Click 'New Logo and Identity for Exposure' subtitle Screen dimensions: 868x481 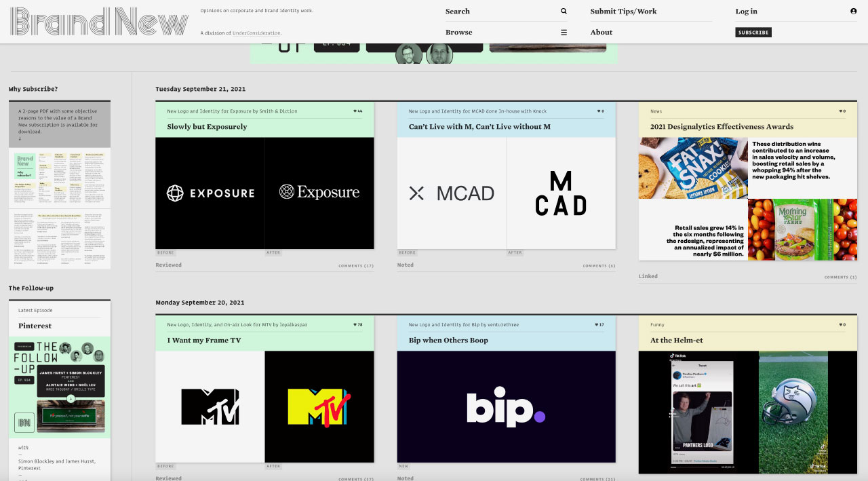pos(232,111)
